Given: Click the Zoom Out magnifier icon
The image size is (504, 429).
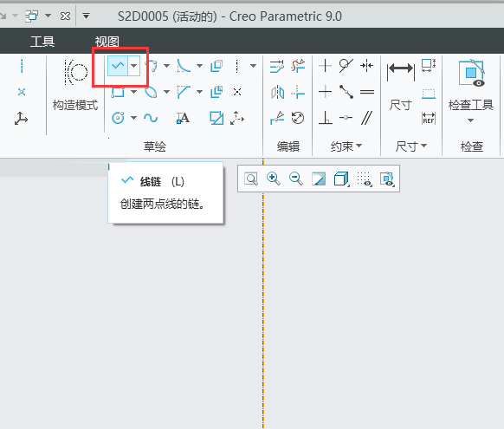Looking at the screenshot, I should tap(295, 179).
